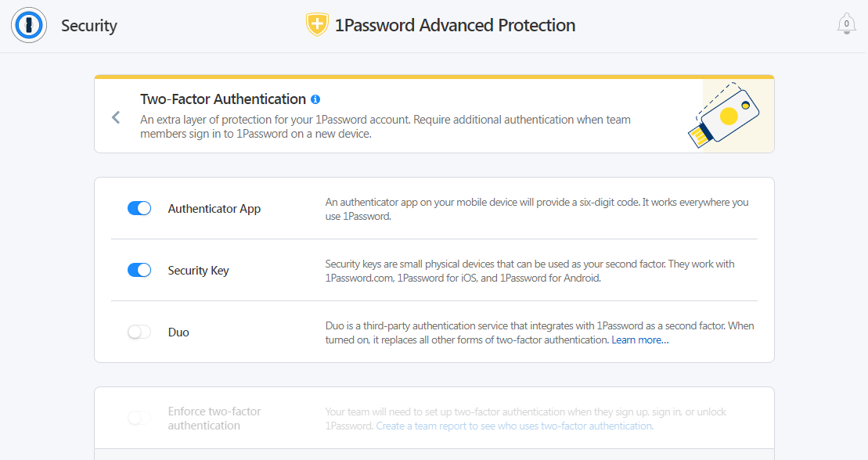Toggle Enforce two-factor authentication switch
The width and height of the screenshot is (868, 460).
click(x=139, y=418)
